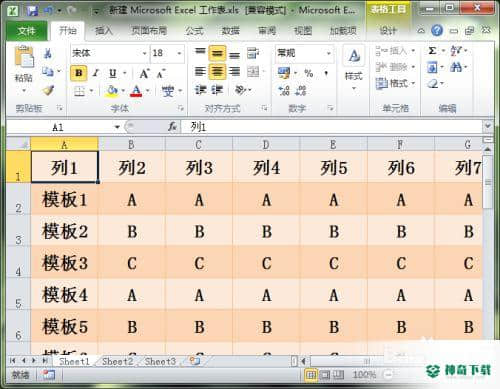500x389 pixels.
Task: Switch to the 插入 ribbon tab
Action: pos(104,31)
